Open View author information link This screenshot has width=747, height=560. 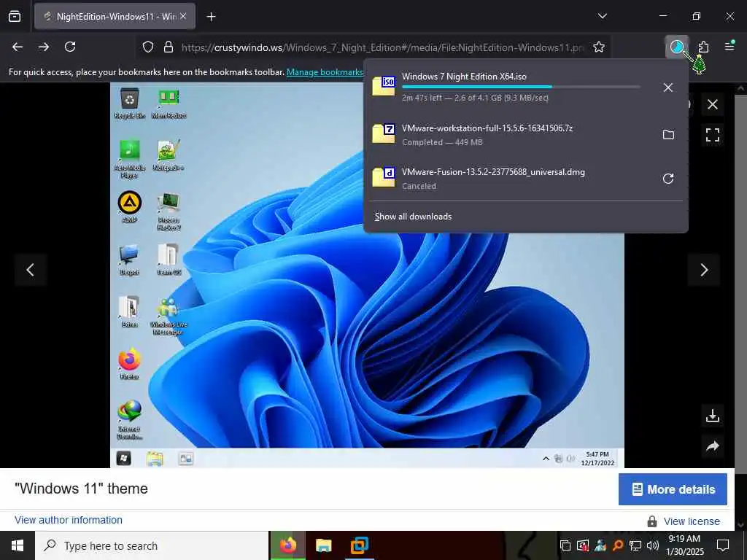[68, 520]
